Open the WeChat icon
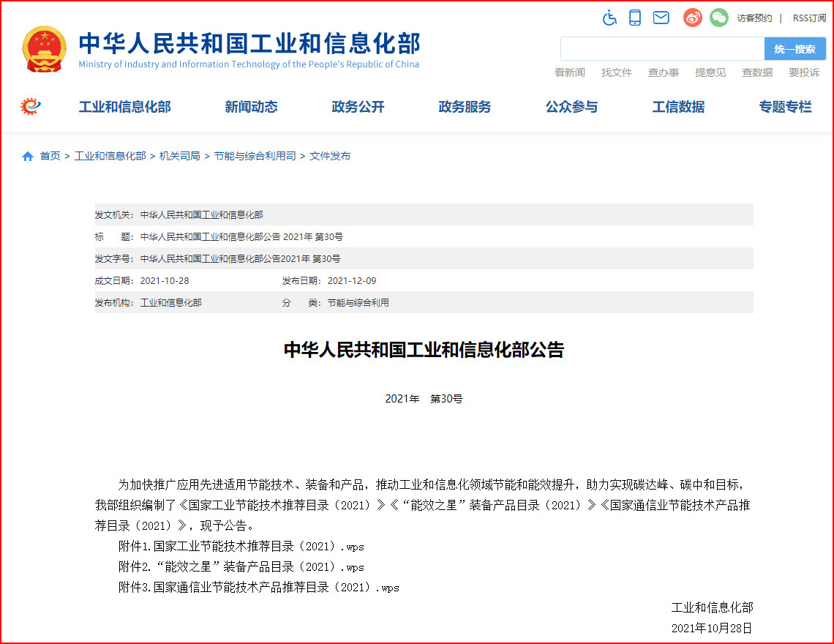This screenshot has width=834, height=644. [x=719, y=18]
